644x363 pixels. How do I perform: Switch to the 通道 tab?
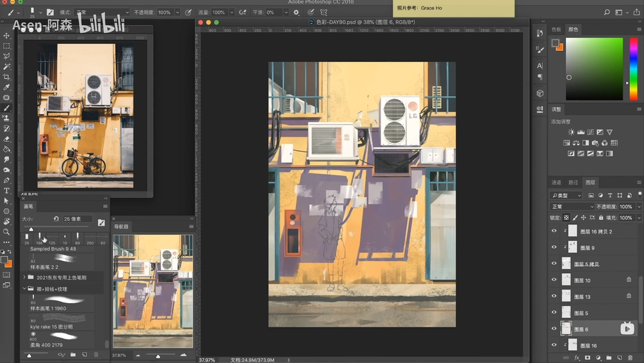click(x=556, y=182)
